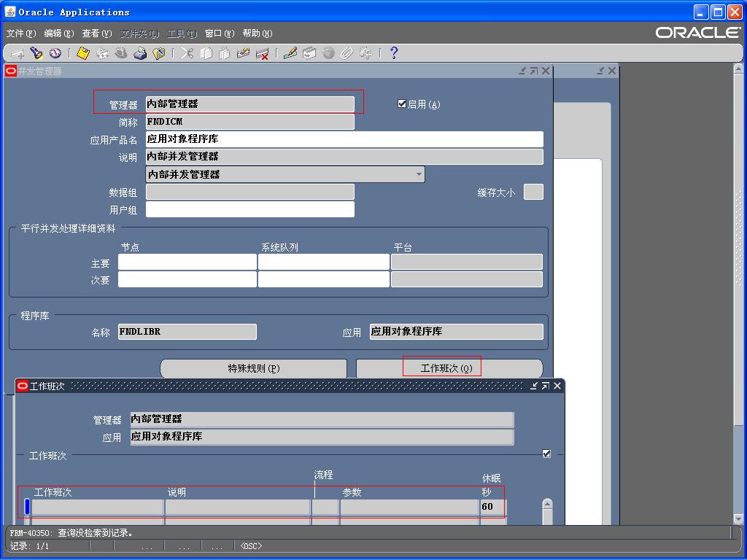Open the 查看(V) menu
This screenshot has height=560, width=747.
point(97,34)
